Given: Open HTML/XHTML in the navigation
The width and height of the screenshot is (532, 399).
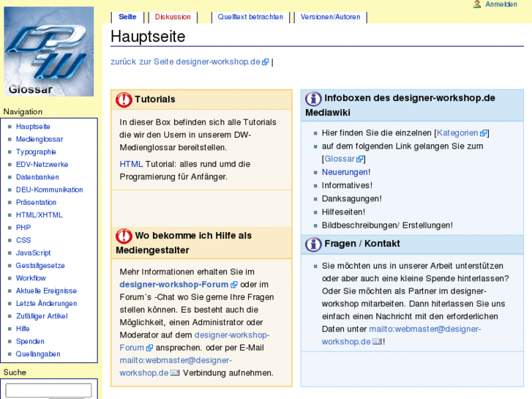Looking at the screenshot, I should [x=40, y=215].
